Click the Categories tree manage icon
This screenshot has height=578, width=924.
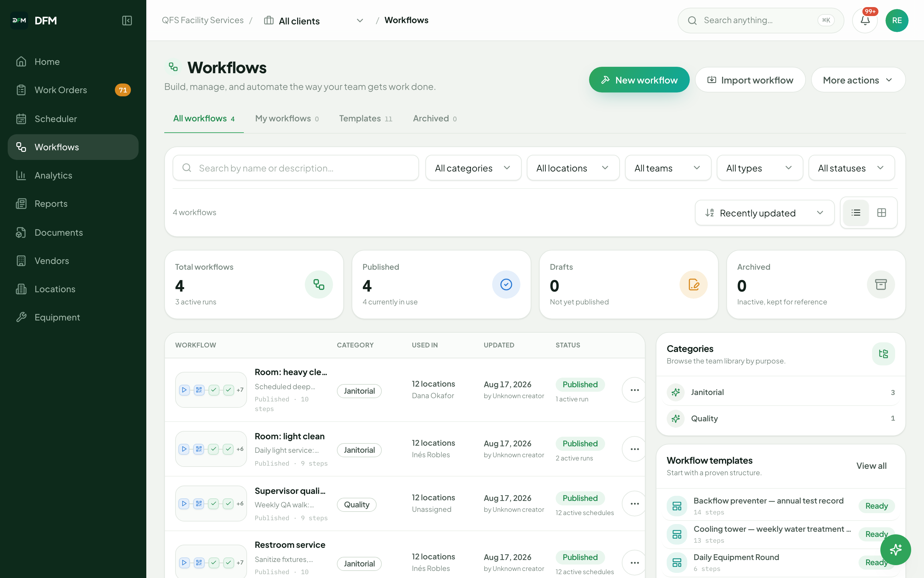[883, 354]
